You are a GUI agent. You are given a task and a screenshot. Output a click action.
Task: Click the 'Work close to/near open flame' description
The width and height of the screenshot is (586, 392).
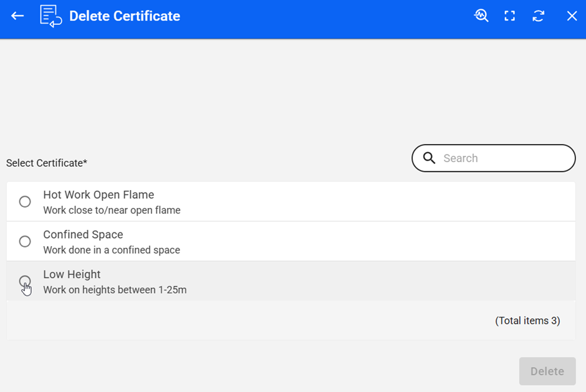point(112,211)
